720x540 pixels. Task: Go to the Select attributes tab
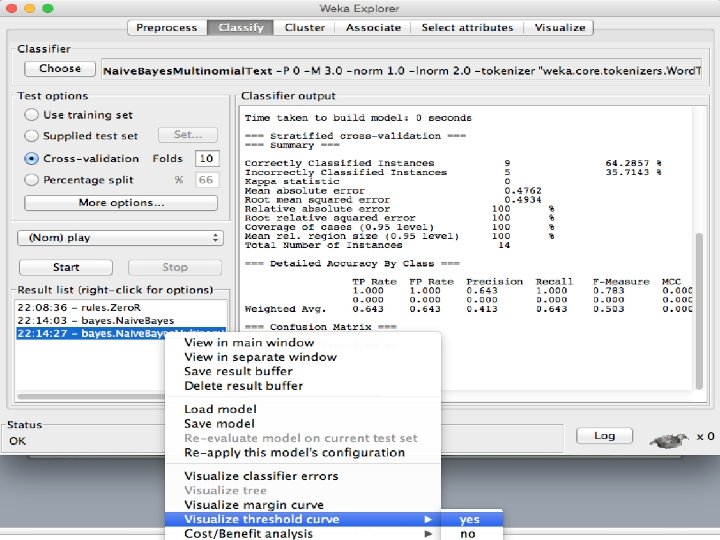(469, 27)
